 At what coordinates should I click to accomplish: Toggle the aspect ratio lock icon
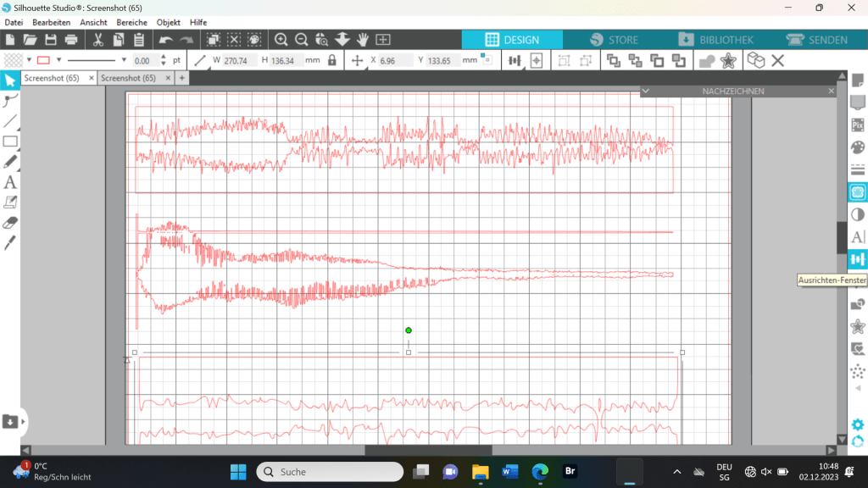(332, 60)
